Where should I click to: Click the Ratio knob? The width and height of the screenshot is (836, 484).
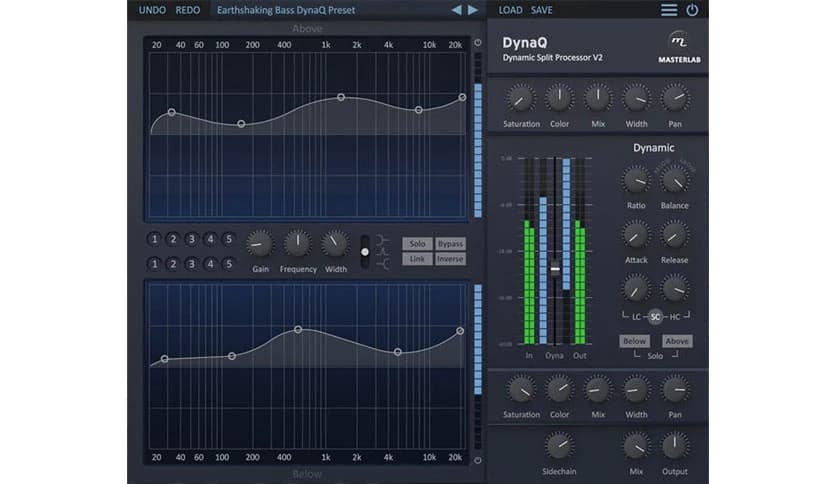(x=636, y=180)
